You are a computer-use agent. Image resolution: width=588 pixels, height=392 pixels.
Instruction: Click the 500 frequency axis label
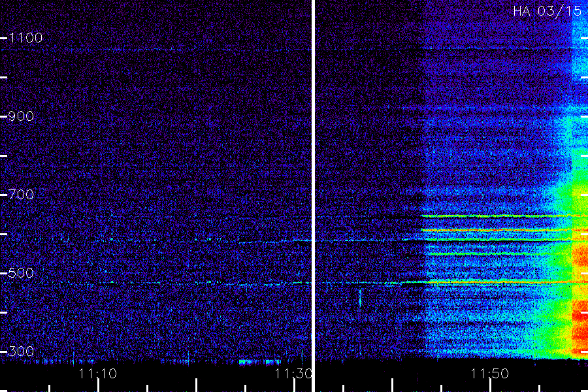pyautogui.click(x=21, y=273)
